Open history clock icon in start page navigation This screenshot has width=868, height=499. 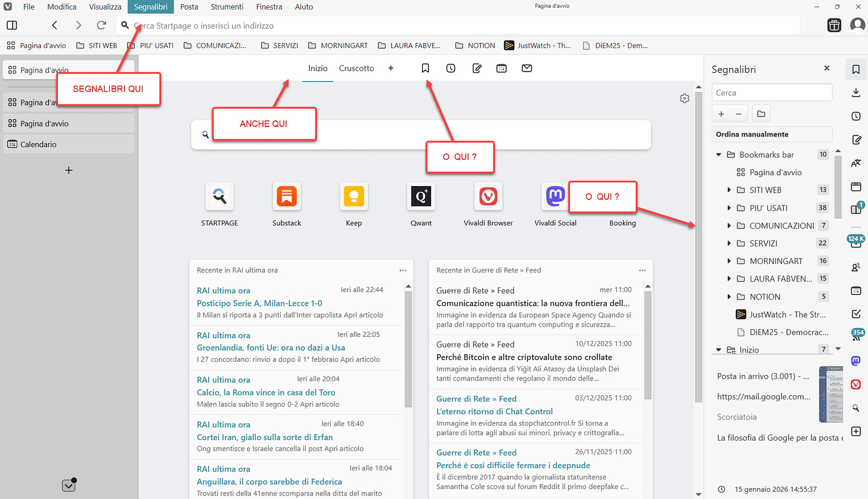click(451, 69)
